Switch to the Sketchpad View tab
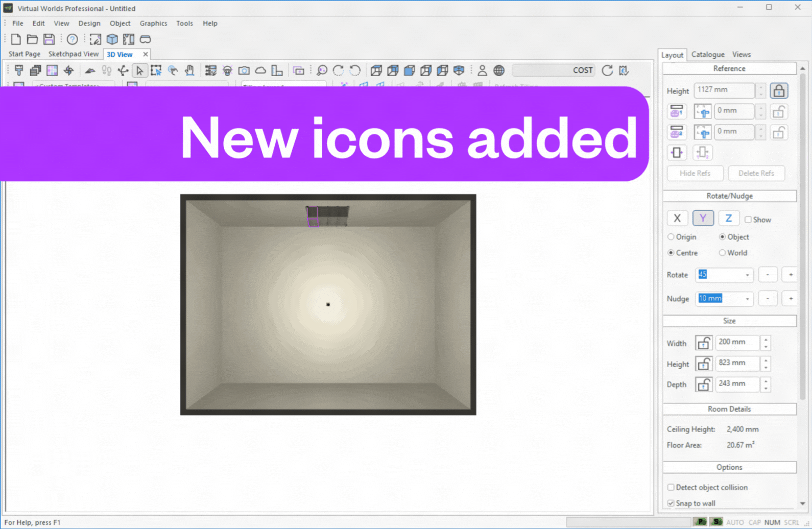 [74, 54]
